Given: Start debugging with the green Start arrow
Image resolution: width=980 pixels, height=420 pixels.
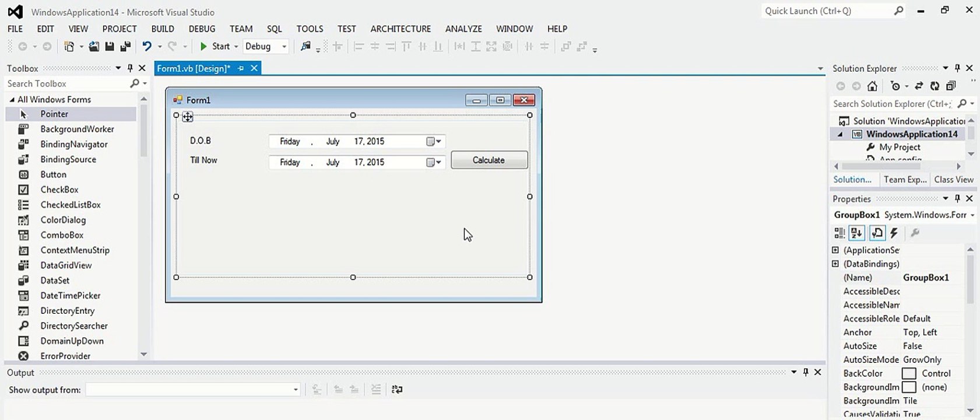Looking at the screenshot, I should click(x=203, y=47).
